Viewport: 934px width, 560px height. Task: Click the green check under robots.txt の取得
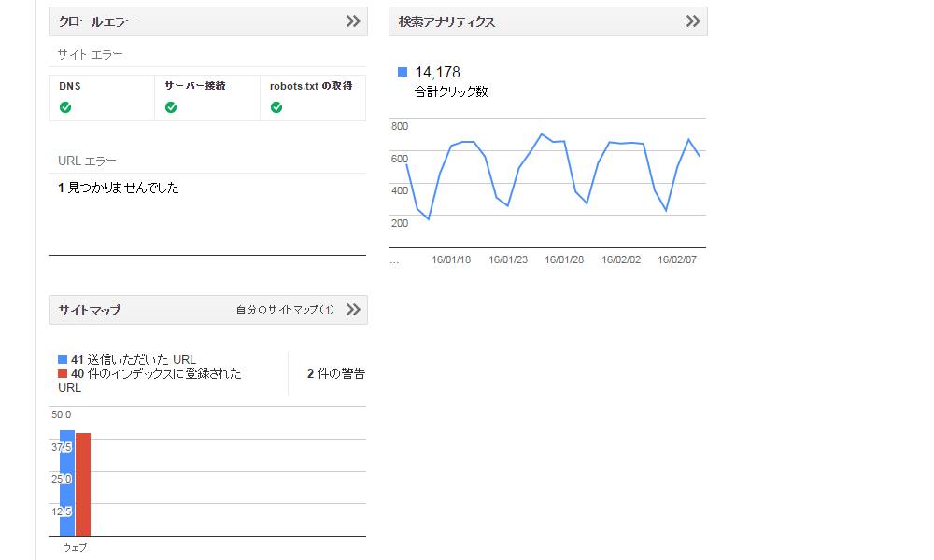[276, 107]
